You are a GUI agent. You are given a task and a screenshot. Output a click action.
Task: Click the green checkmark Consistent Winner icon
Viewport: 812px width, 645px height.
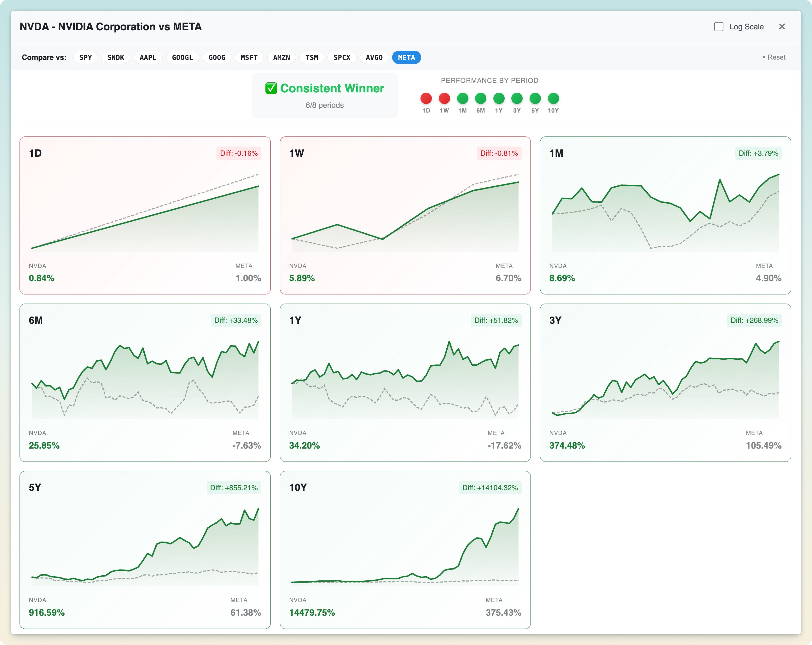(271, 88)
